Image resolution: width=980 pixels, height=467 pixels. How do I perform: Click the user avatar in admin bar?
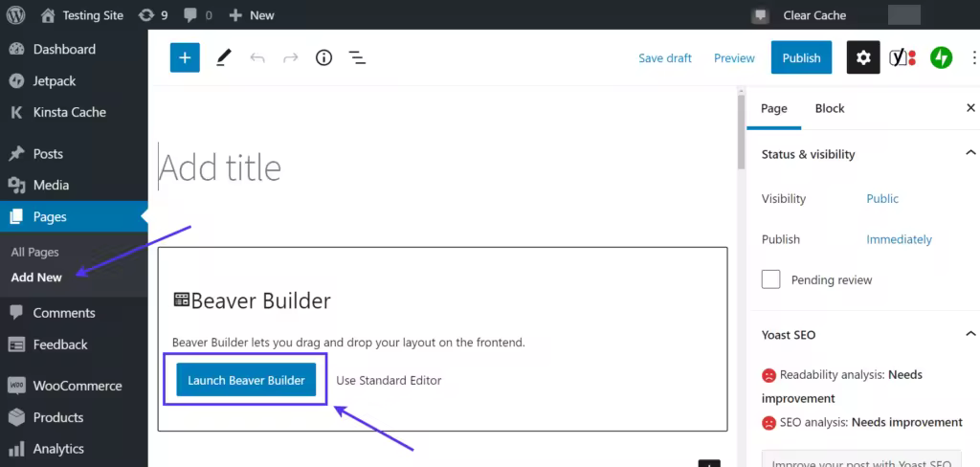tap(903, 15)
